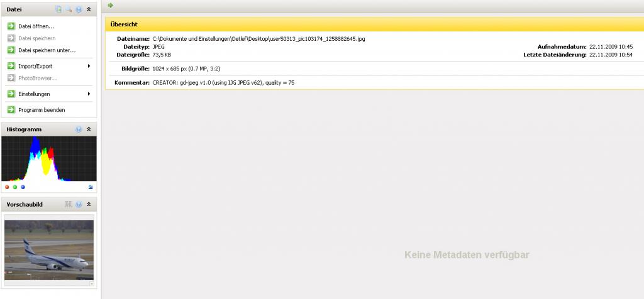Image resolution: width=644 pixels, height=299 pixels.
Task: Click the copy icon in the Datei panel header
Action: (58, 9)
